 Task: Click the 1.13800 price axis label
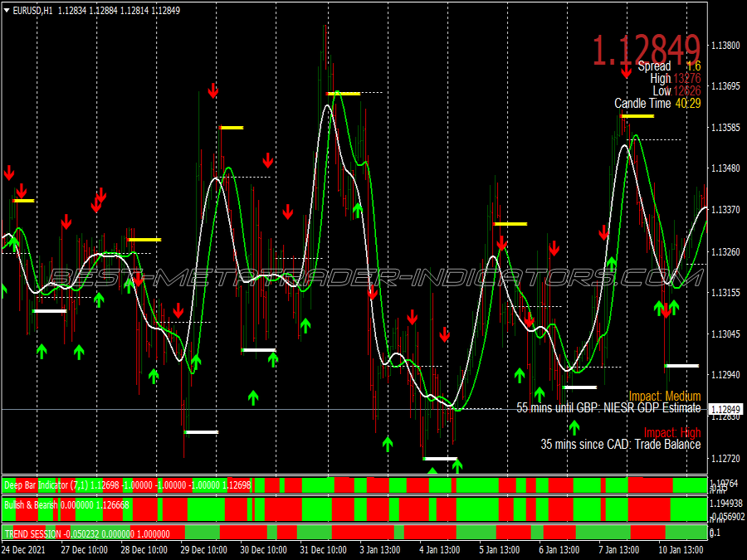point(725,46)
